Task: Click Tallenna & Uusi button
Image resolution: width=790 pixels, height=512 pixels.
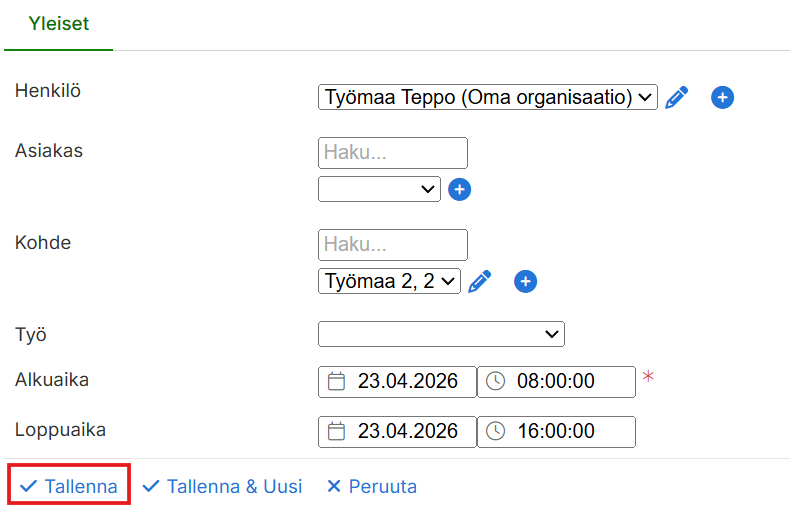Action: [222, 487]
